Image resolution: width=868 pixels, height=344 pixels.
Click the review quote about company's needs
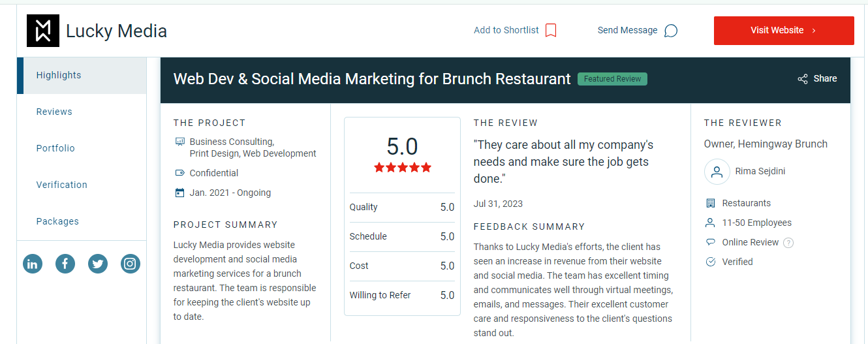tap(563, 162)
